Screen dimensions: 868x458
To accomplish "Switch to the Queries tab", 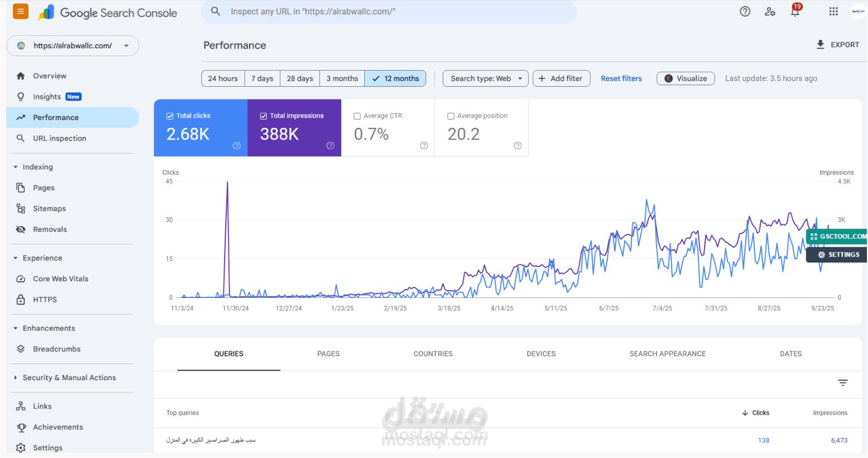I will [x=229, y=354].
